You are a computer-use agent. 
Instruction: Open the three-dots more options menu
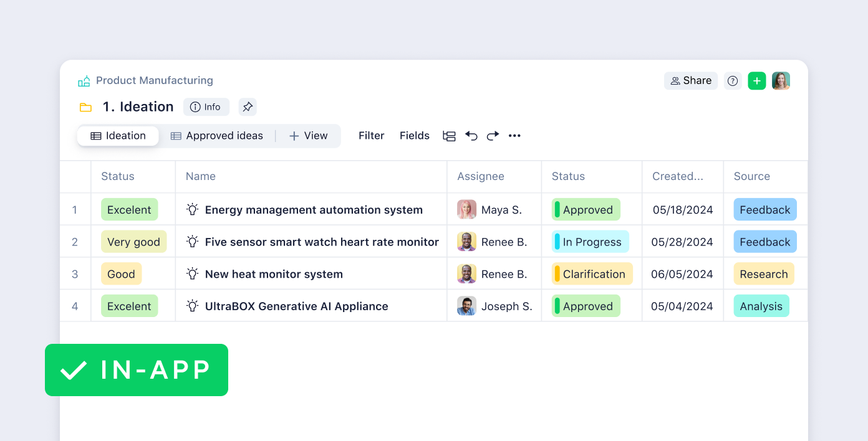click(x=514, y=136)
